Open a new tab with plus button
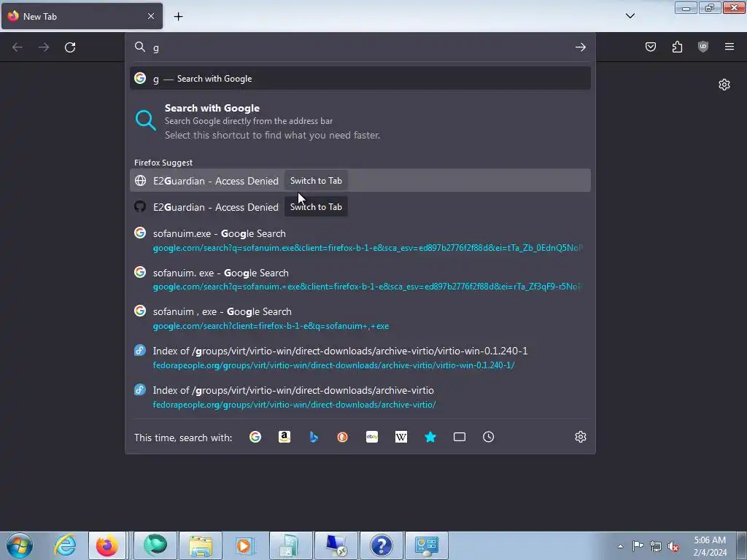 pos(178,17)
